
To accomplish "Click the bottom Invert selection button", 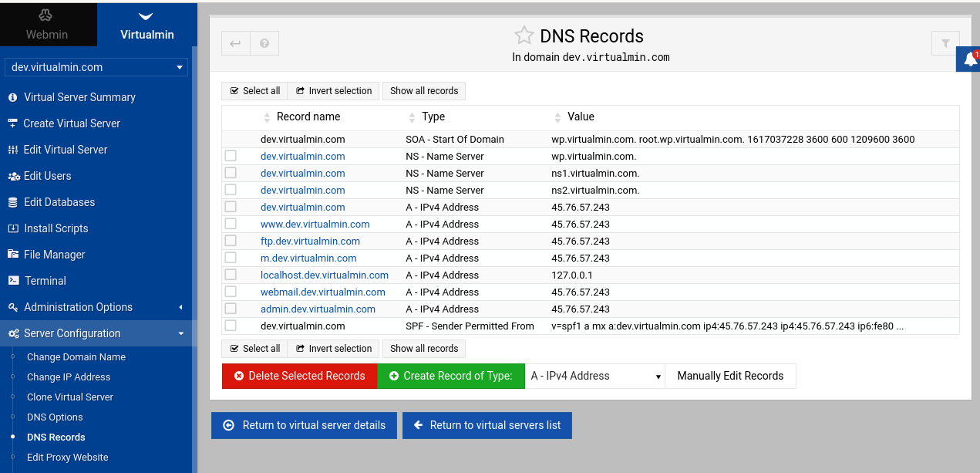I will click(334, 349).
